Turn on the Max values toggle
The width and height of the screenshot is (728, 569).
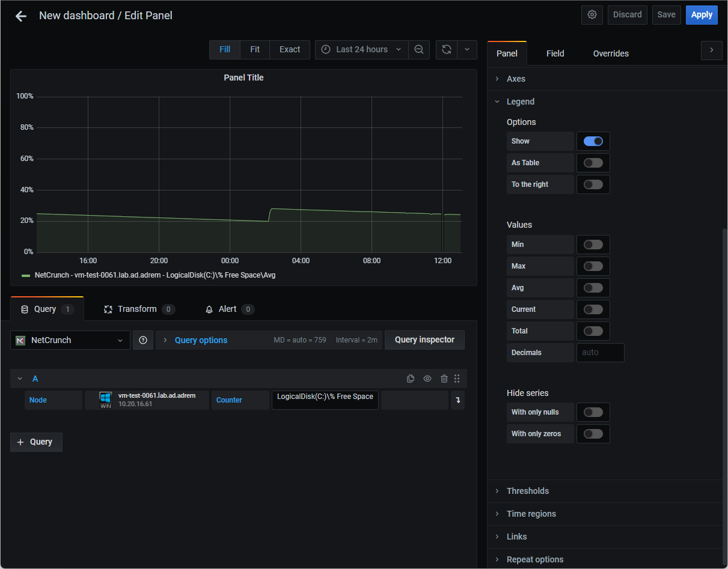coord(593,266)
